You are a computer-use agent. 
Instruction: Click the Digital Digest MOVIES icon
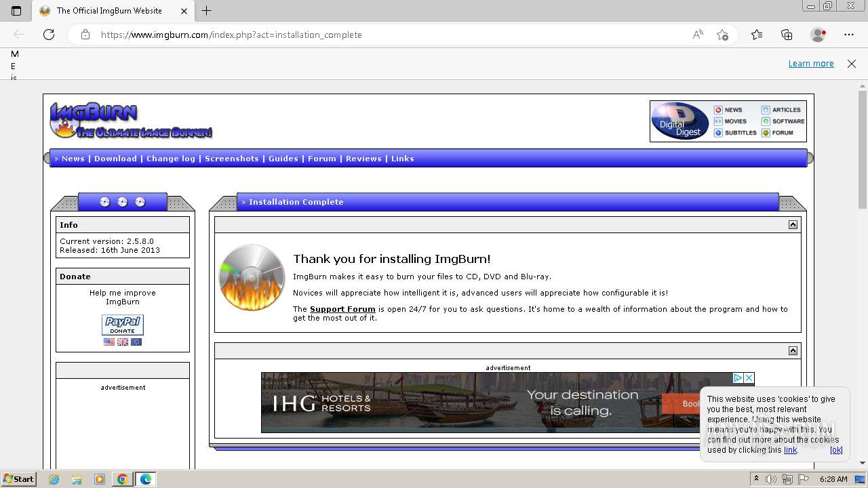click(718, 121)
